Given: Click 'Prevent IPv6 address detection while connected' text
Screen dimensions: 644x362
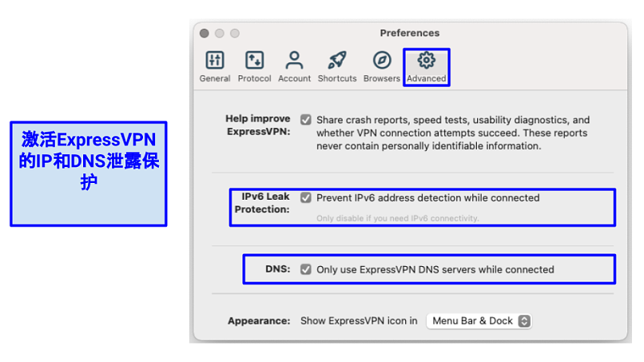Looking at the screenshot, I should coord(428,197).
